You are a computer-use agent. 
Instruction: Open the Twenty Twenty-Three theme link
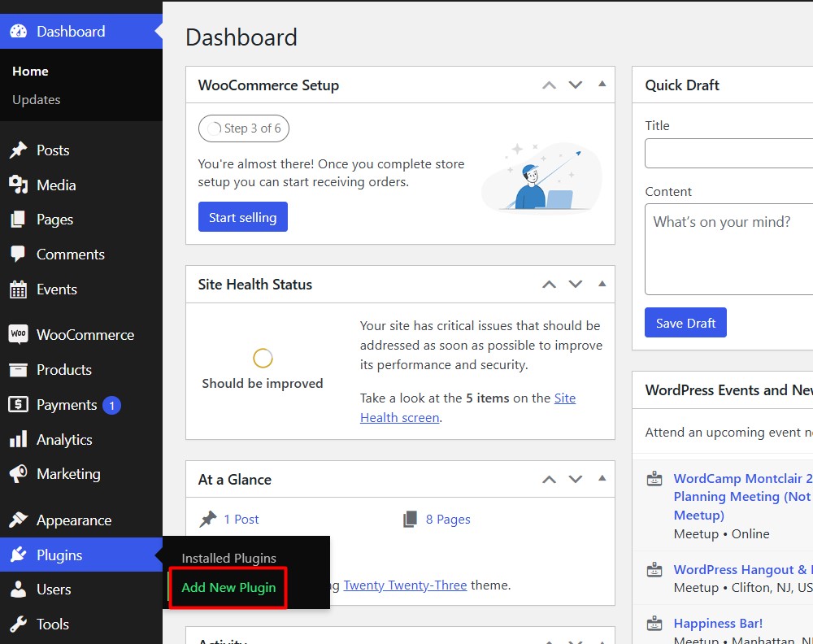tap(405, 585)
